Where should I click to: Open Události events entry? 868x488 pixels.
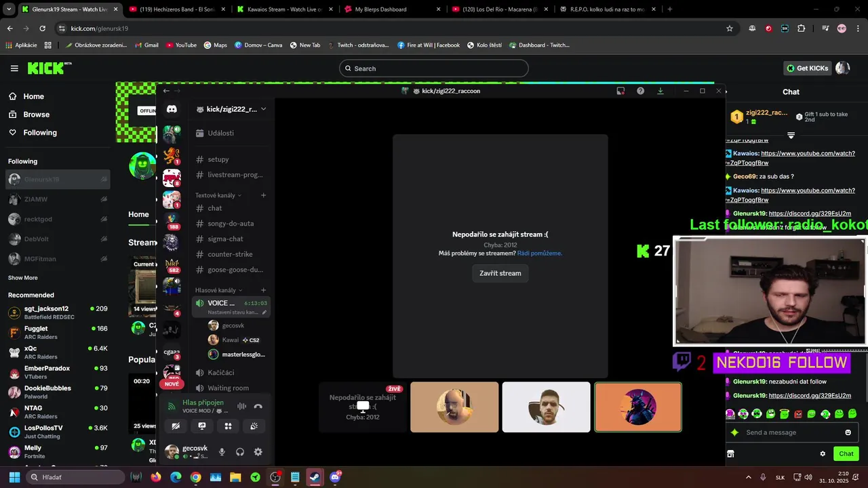coord(231,134)
